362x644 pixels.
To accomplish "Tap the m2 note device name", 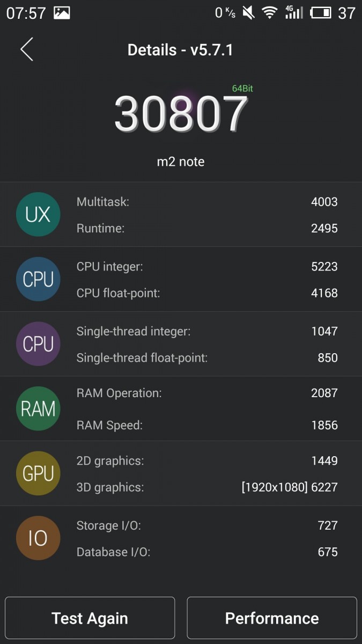I will coord(181,162).
